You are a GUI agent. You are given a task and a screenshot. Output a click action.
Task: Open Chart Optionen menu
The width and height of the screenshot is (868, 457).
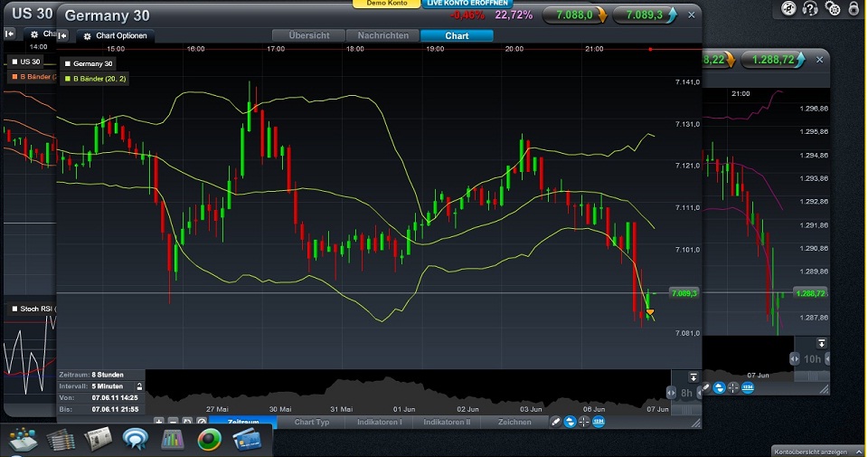[x=115, y=36]
